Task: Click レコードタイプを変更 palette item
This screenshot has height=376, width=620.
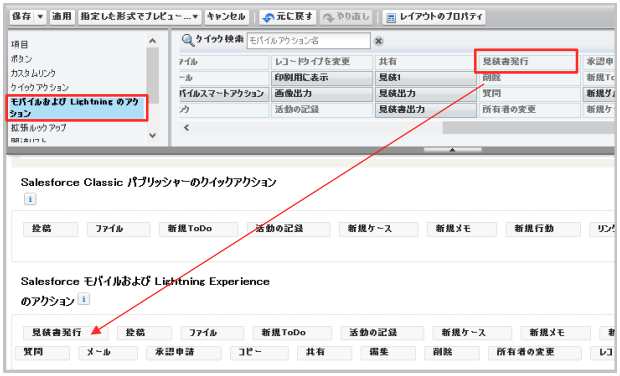Action: click(321, 62)
